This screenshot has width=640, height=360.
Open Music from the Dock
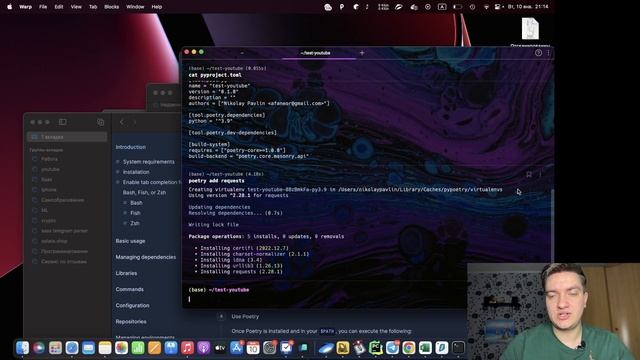click(187, 348)
